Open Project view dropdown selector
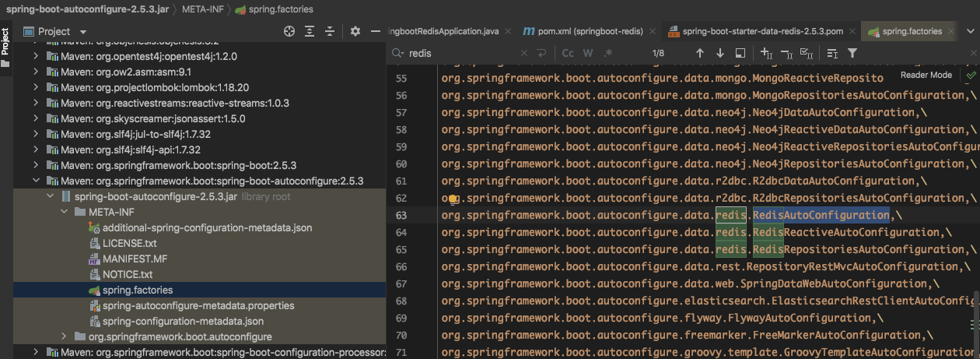The width and height of the screenshot is (980, 359). 56,31
